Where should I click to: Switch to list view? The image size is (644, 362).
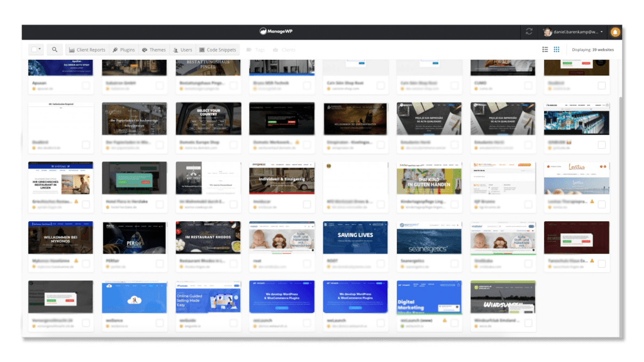545,50
